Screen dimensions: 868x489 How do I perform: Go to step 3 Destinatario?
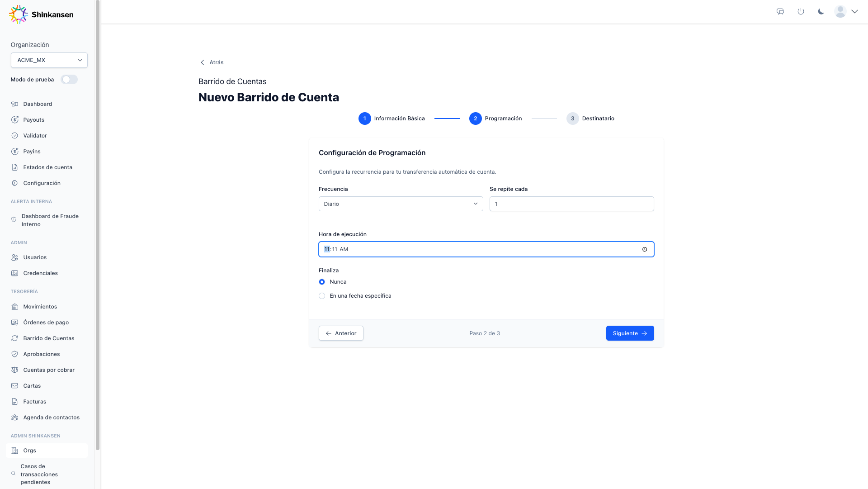tap(590, 119)
